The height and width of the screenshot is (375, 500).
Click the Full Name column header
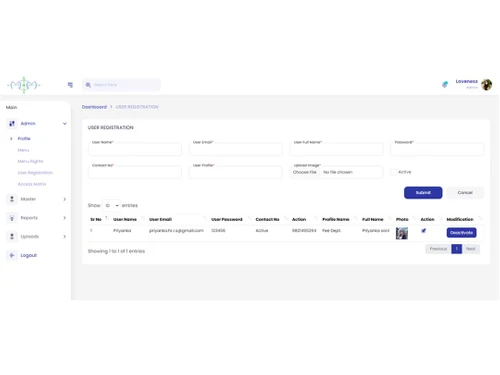pyautogui.click(x=373, y=219)
